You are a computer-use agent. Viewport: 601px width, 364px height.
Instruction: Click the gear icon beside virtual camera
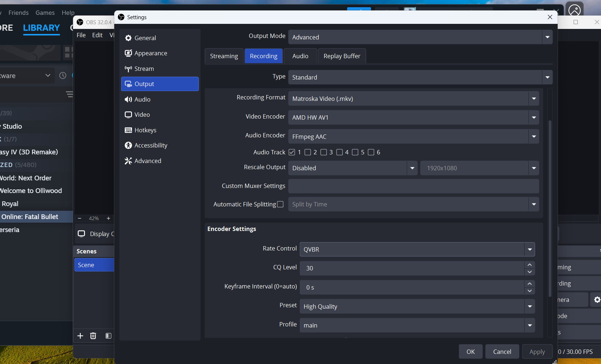597,300
